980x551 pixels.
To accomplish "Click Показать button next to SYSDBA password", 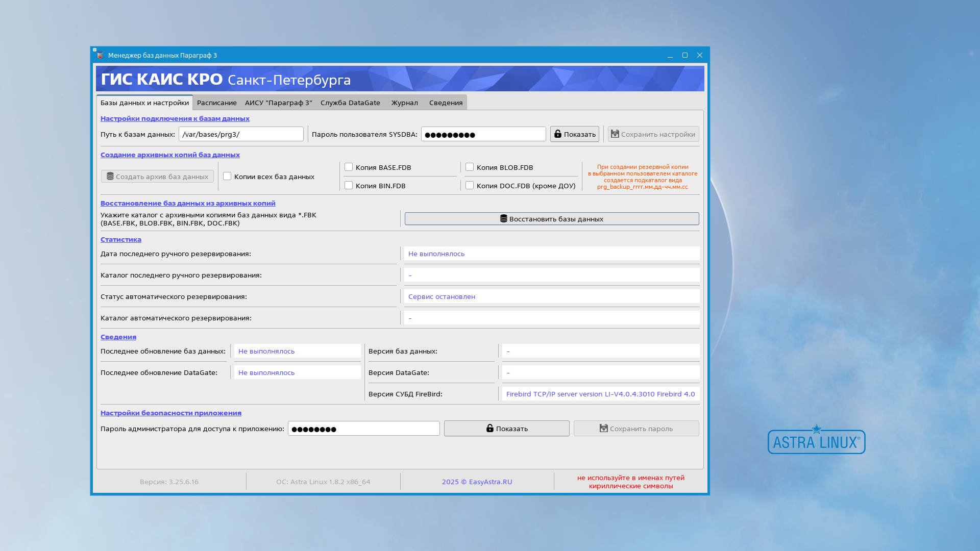I will coord(574,134).
